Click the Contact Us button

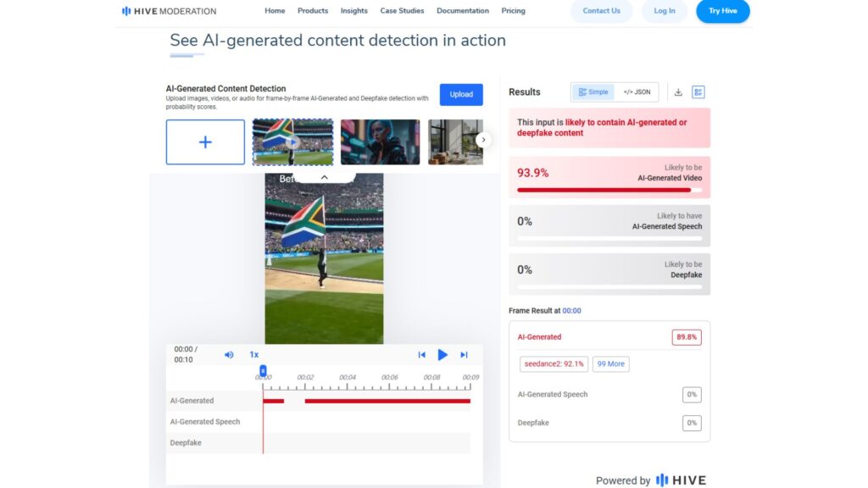click(x=601, y=11)
